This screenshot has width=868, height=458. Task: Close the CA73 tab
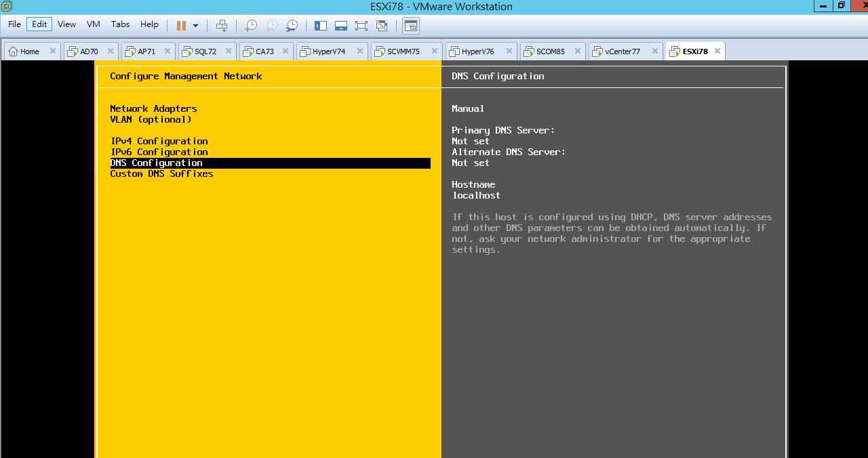[x=286, y=51]
